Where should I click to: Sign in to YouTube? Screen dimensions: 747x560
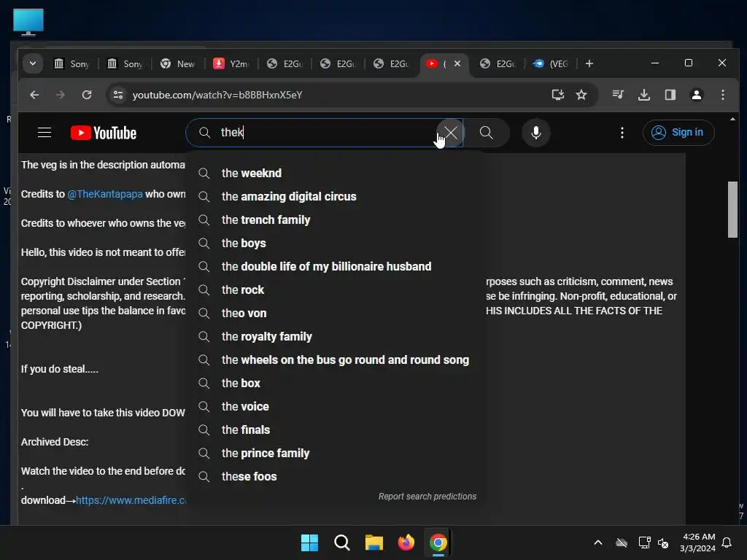[678, 133]
